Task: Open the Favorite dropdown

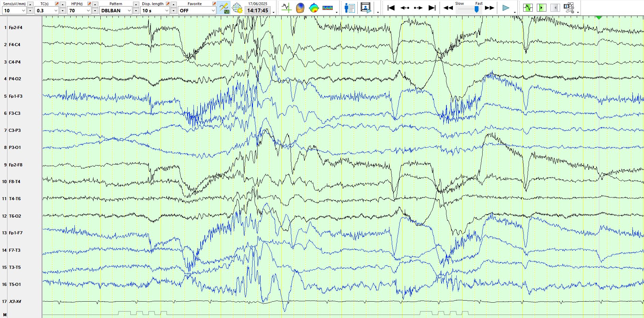Action: click(x=197, y=11)
